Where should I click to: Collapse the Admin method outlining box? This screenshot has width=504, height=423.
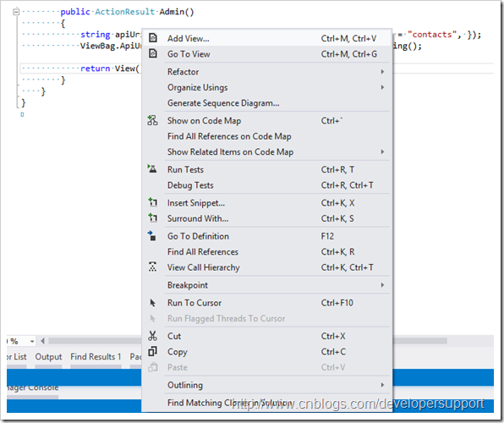(x=16, y=12)
